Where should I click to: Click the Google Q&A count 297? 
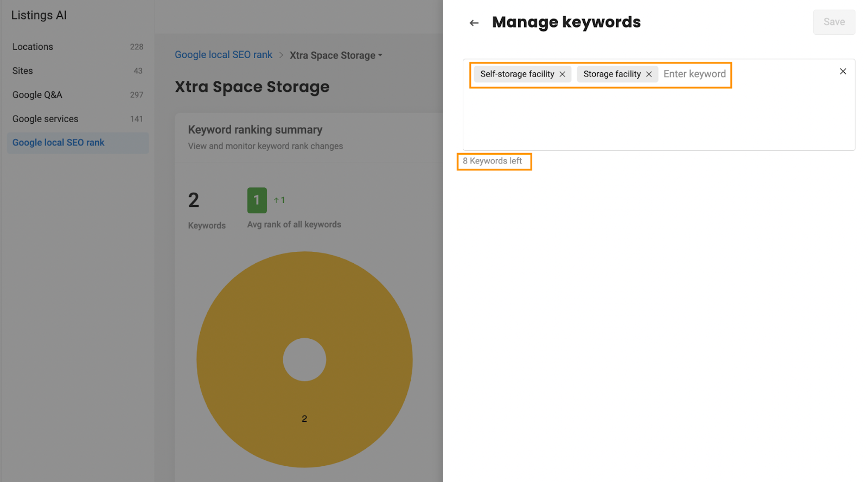[137, 95]
